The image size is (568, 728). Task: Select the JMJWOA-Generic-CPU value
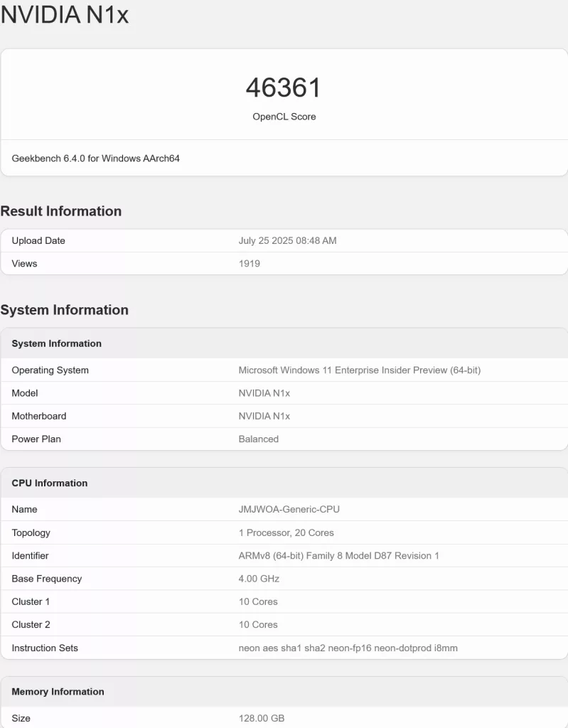(x=289, y=509)
